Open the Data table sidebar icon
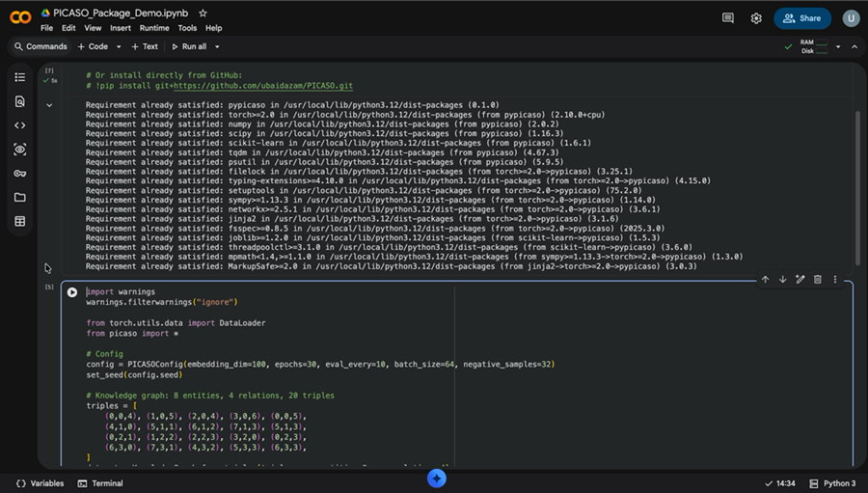The height and width of the screenshot is (493, 868). (x=20, y=221)
